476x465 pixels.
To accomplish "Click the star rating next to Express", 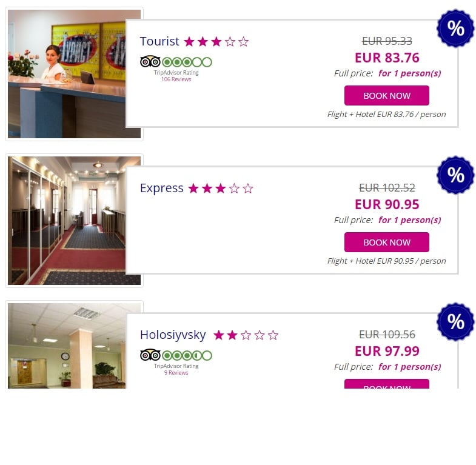I will (x=221, y=189).
